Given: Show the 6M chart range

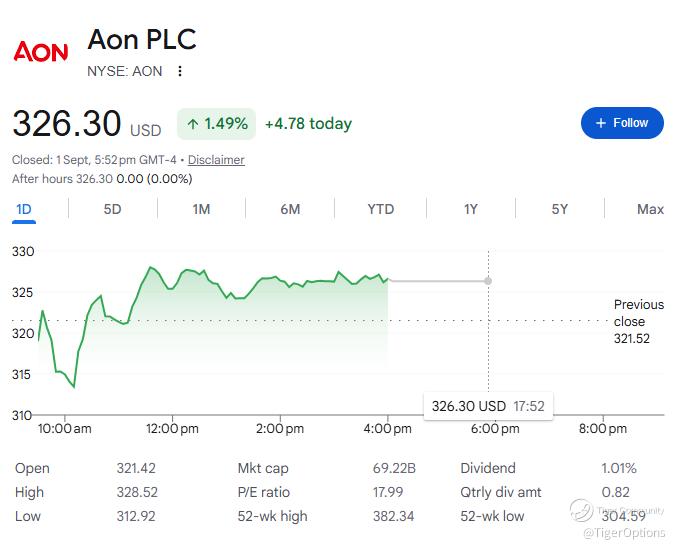Looking at the screenshot, I should (x=290, y=209).
